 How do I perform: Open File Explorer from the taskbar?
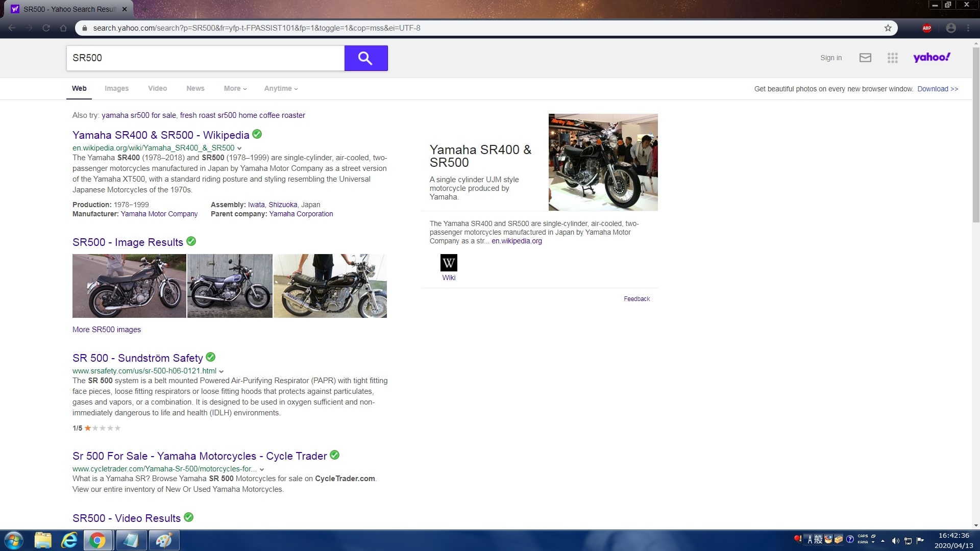[43, 540]
